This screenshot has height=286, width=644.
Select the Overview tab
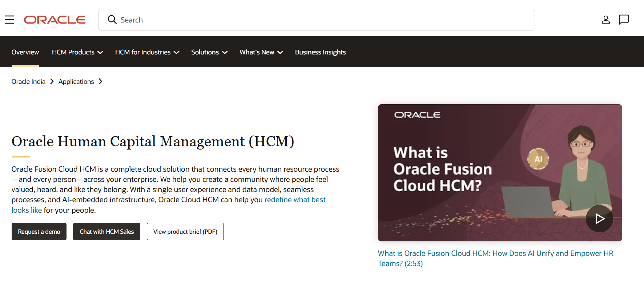(x=25, y=52)
